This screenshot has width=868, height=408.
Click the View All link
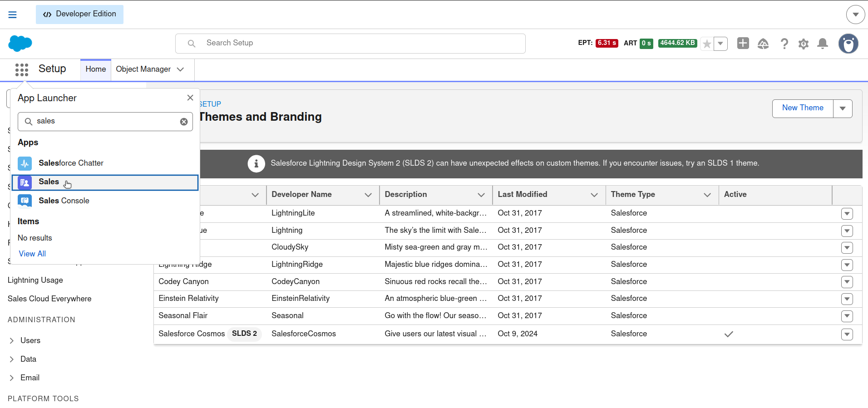pyautogui.click(x=32, y=254)
